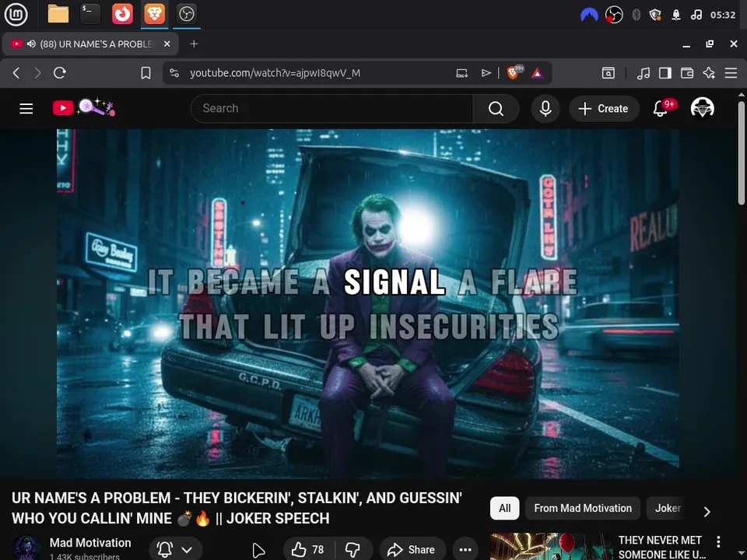Screen dimensions: 747x560
Task: Click the play-shaped button left of likes
Action: click(x=258, y=550)
